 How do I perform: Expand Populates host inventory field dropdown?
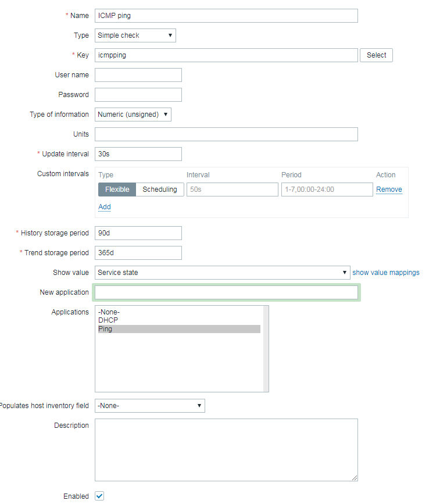tap(149, 406)
